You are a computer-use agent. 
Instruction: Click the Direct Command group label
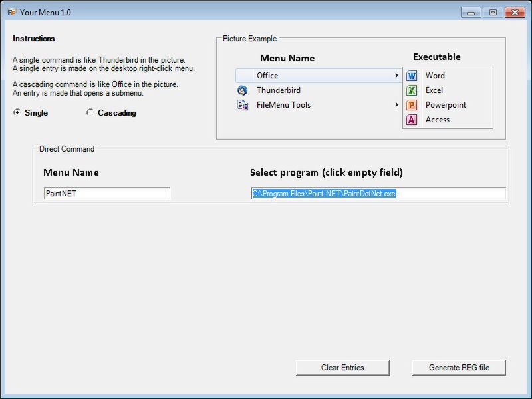click(67, 148)
